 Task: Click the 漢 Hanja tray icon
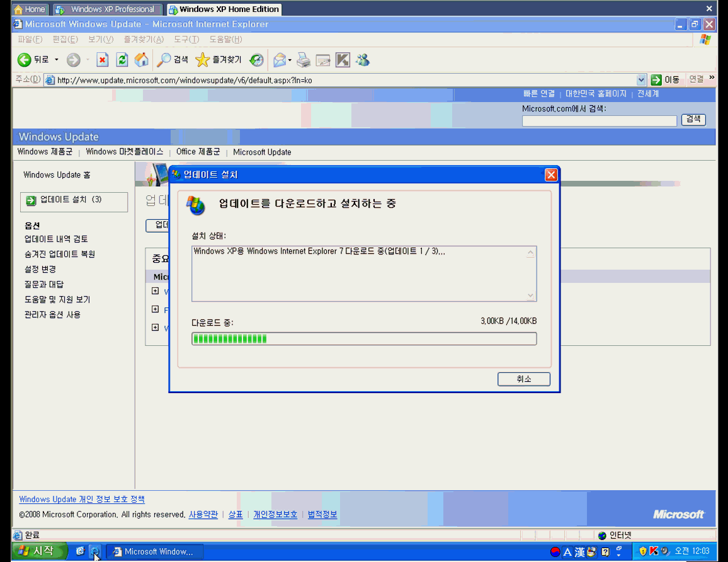579,552
